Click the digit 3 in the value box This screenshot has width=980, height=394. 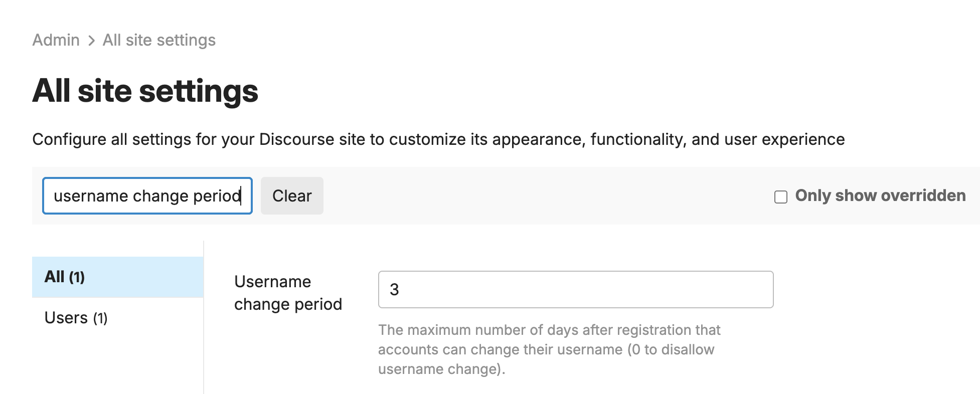tap(394, 290)
